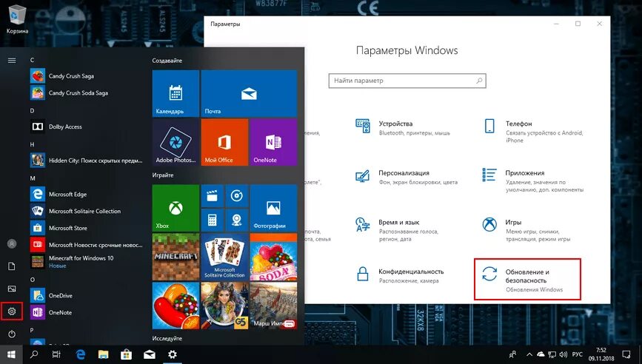Screen dimensions: 642x364
Task: Open the user account icon in Start
Action: 12,243
